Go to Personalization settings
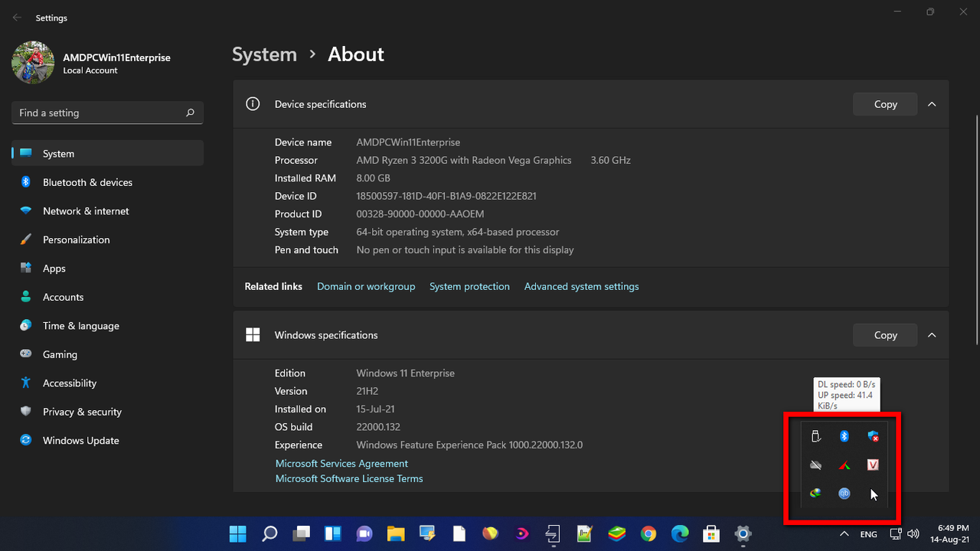Screen dimensions: 980x551 [x=107, y=240]
